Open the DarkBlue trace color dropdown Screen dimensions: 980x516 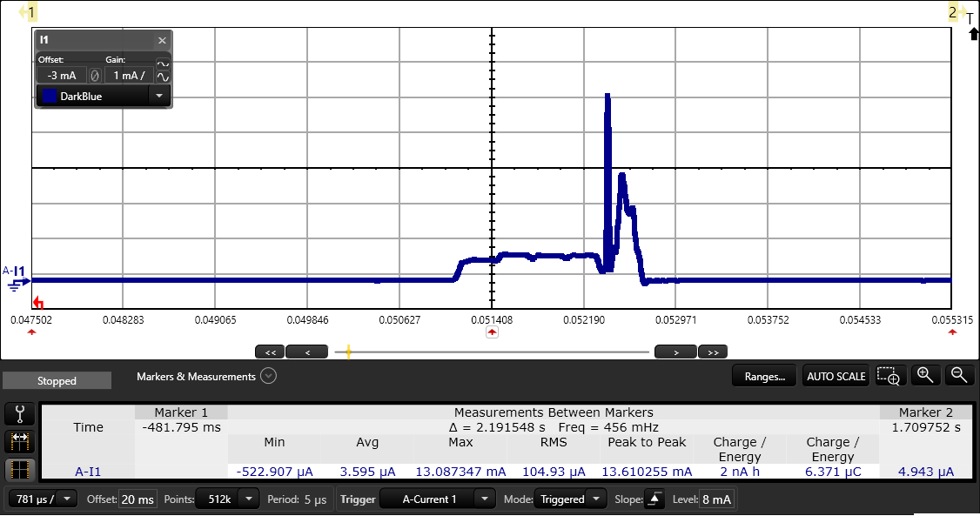point(159,97)
